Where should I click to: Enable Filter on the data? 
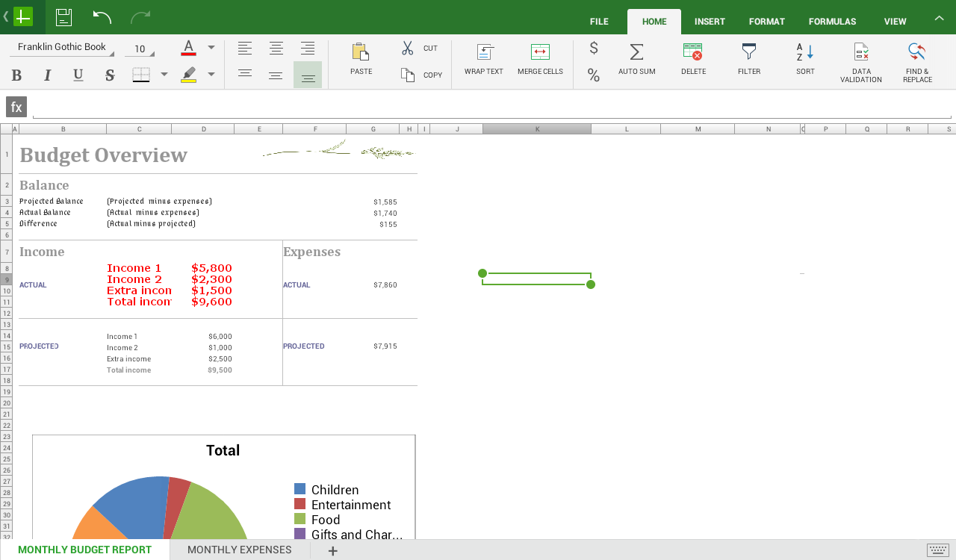[749, 59]
